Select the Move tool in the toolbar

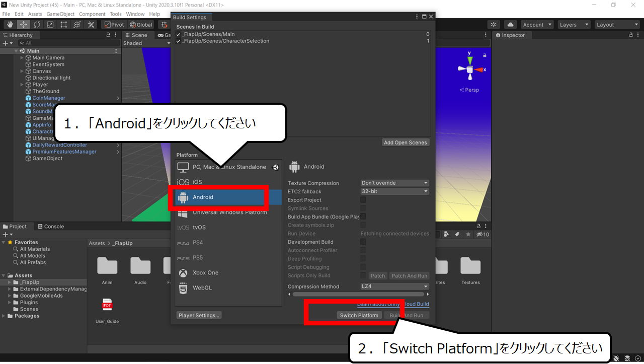pyautogui.click(x=24, y=25)
